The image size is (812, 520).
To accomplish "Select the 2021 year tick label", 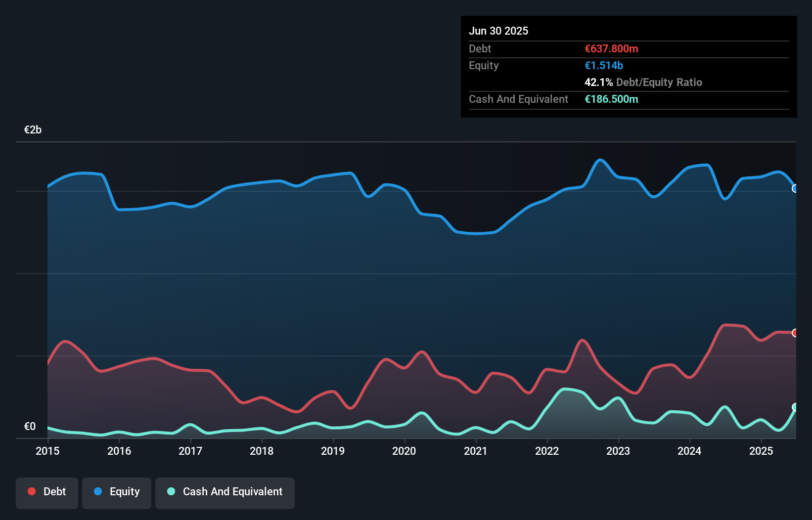I will 476,451.
